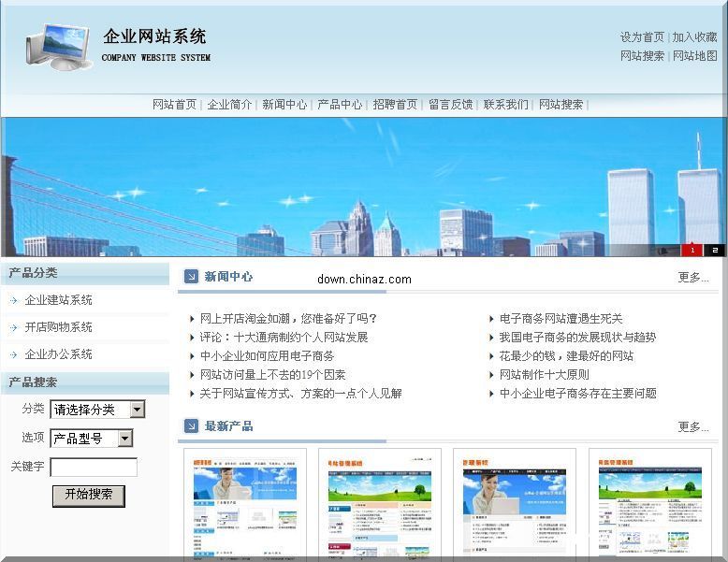Viewport: 728px width, 562px height.
Task: Open news 中小企业电子商务存在主要问题
Action: (578, 394)
